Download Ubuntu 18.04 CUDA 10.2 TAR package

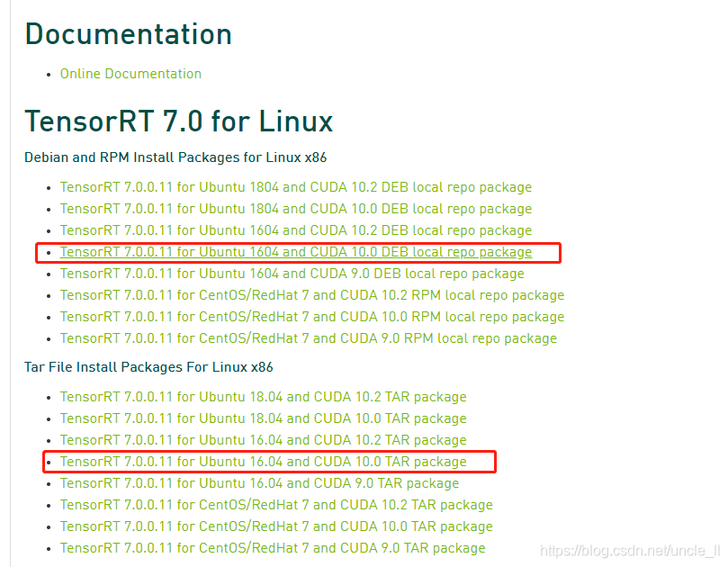(x=264, y=397)
